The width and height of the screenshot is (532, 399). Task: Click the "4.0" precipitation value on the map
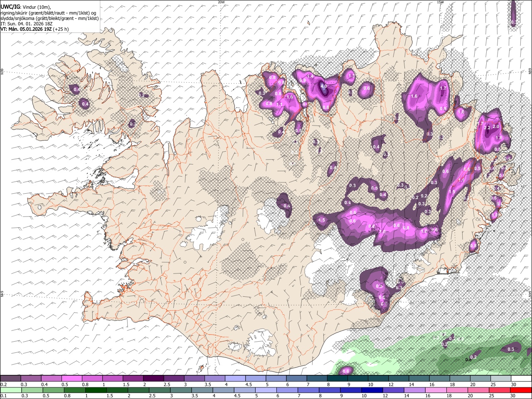coord(324,86)
